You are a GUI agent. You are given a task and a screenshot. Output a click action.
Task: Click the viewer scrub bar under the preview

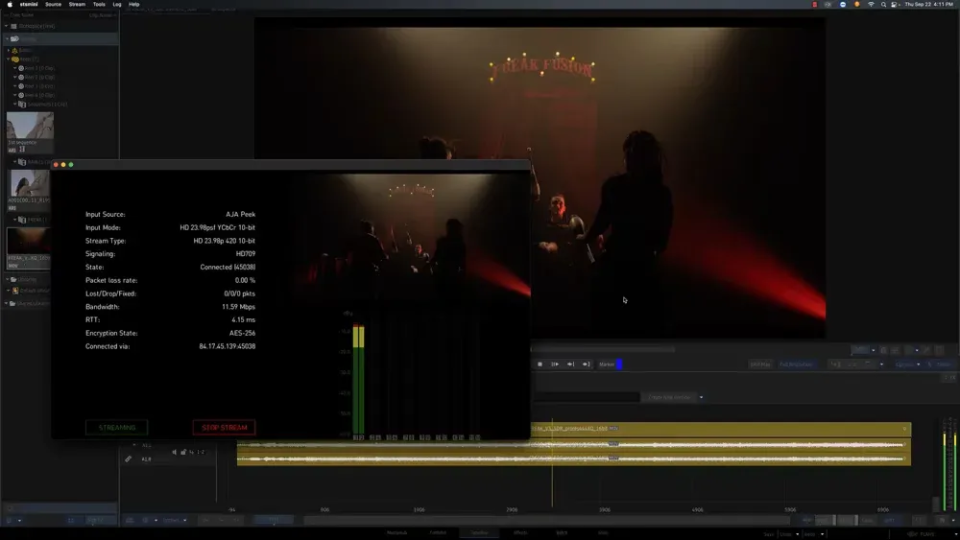tap(603, 350)
